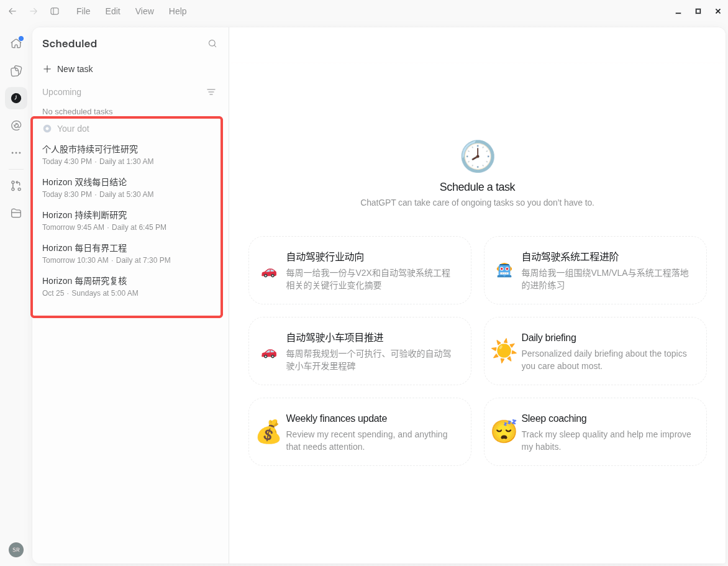728x566 pixels.
Task: Open the folder icon in the sidebar
Action: [16, 213]
